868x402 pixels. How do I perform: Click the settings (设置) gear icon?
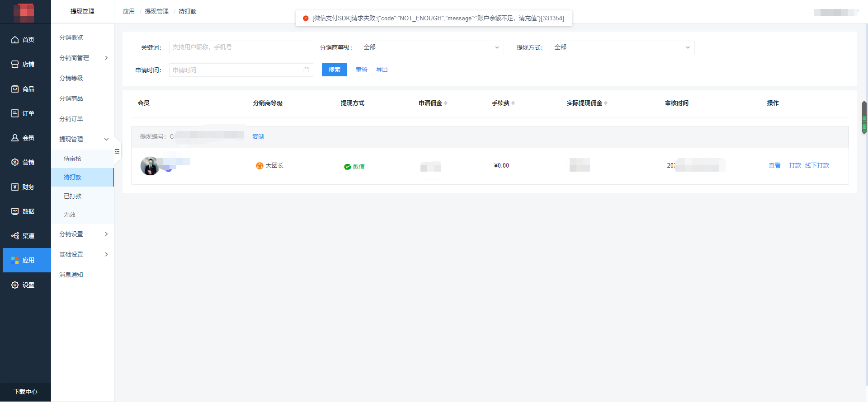tap(15, 285)
